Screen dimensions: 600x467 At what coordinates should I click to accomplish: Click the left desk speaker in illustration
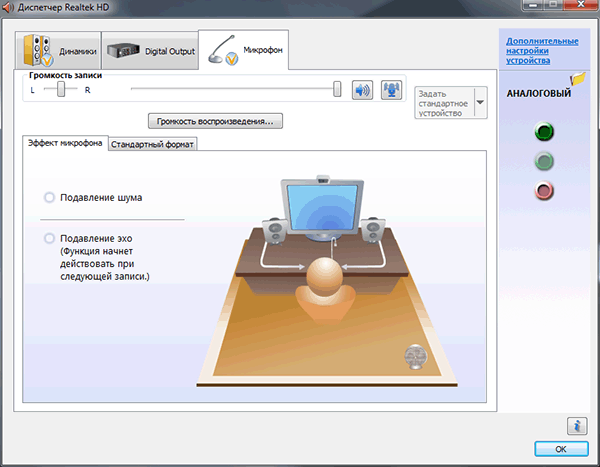[275, 231]
